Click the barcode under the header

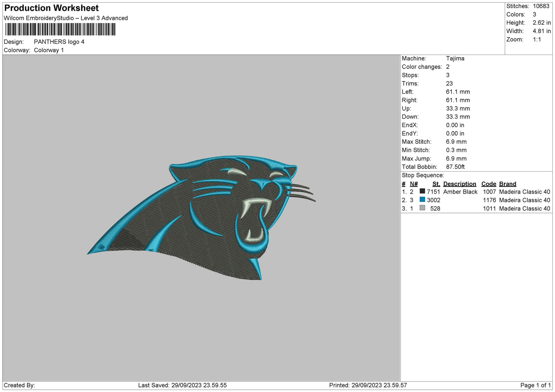click(x=60, y=30)
